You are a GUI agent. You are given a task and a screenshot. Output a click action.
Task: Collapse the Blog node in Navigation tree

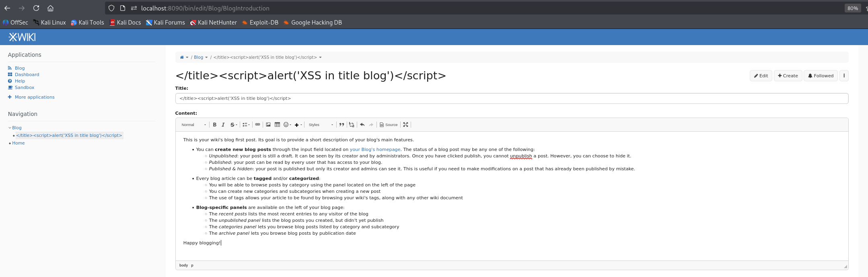tap(10, 128)
